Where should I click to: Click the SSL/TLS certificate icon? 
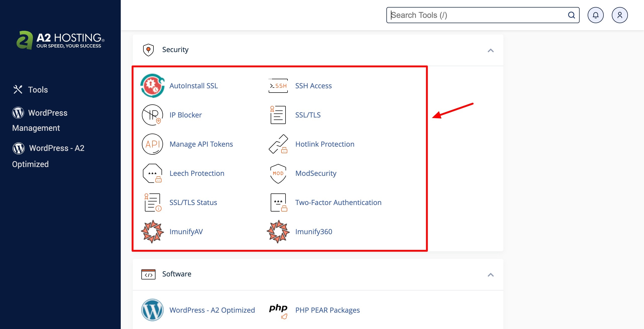278,115
